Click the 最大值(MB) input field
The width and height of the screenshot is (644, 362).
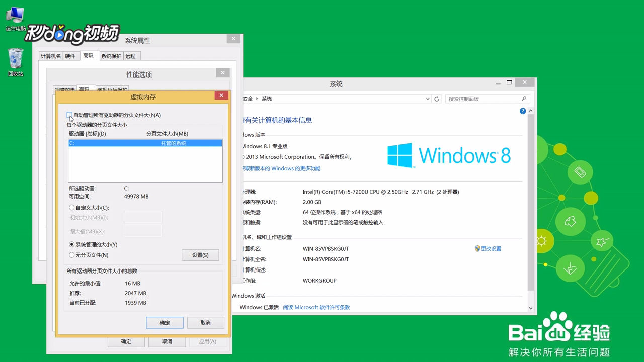point(143,231)
